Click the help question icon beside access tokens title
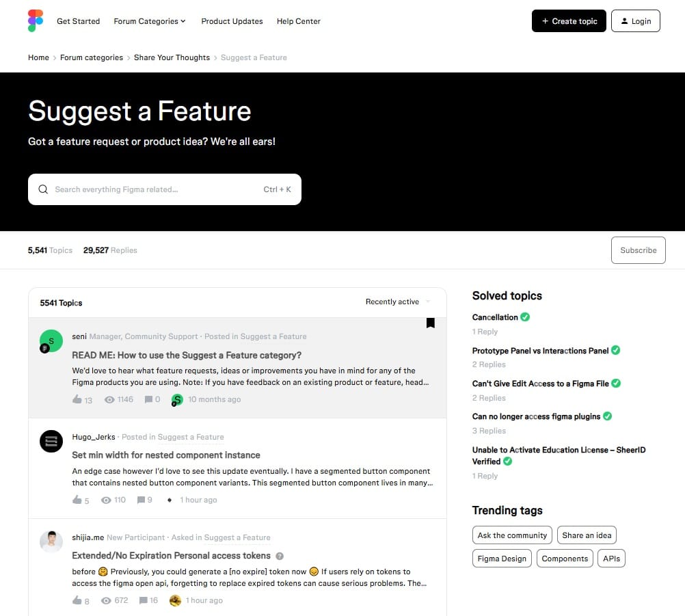This screenshot has width=685, height=616. (280, 556)
